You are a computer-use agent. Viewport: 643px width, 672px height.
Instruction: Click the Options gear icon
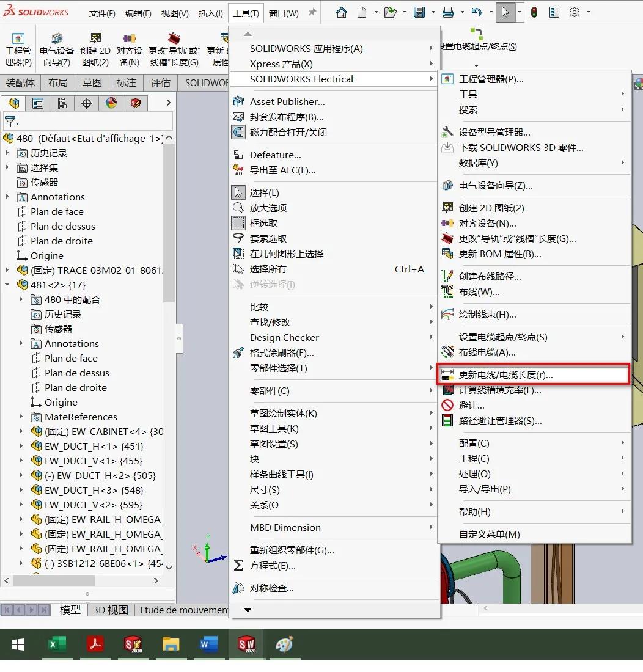pos(575,12)
